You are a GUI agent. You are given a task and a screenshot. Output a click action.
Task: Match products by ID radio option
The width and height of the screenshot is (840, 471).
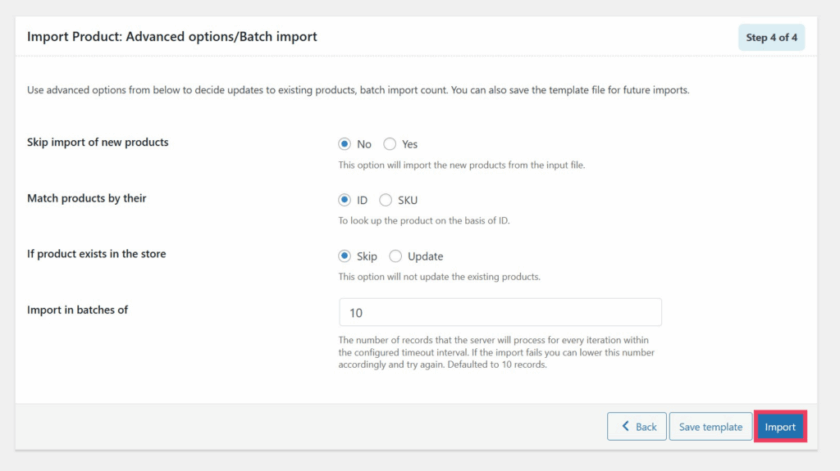pos(346,200)
